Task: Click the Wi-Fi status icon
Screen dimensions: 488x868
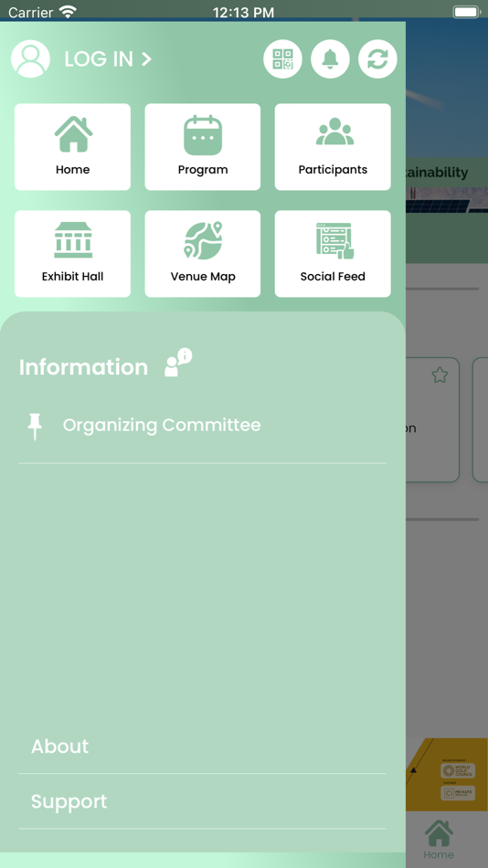Action: click(x=69, y=12)
